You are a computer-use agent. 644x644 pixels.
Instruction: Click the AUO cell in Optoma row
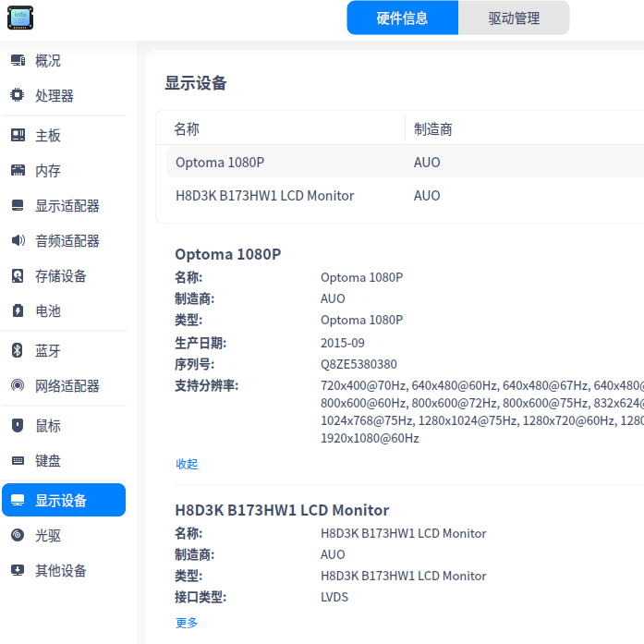coord(427,163)
